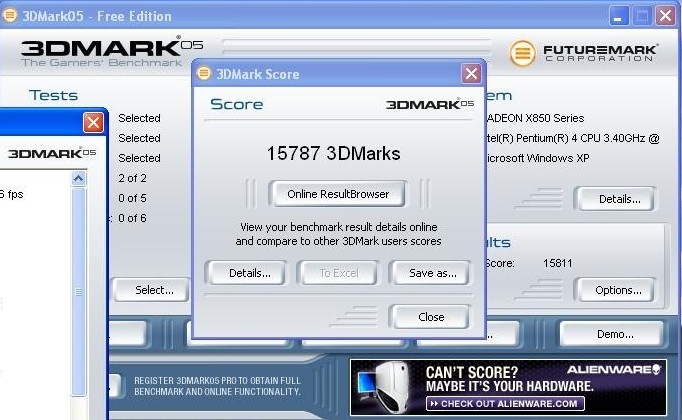Screen dimensions: 682x420
Task: Open the Online ResultBrowser
Action: [x=338, y=194]
